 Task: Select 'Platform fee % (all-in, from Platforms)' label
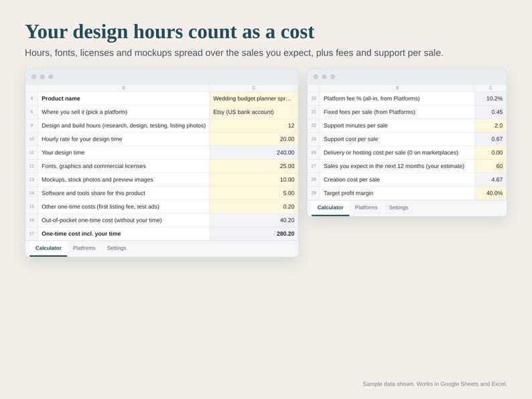click(397, 98)
